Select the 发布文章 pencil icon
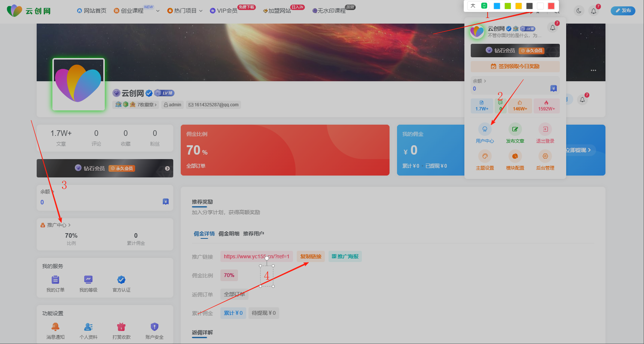 515,129
